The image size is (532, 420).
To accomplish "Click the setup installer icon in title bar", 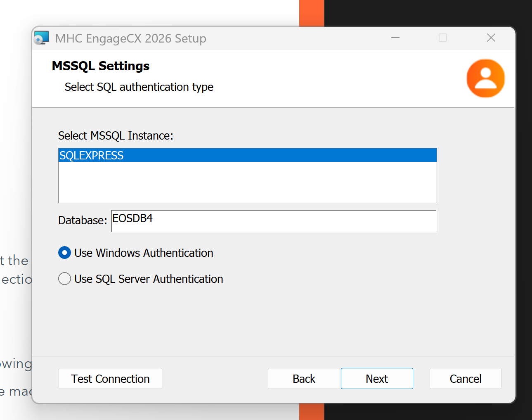I will tap(42, 38).
